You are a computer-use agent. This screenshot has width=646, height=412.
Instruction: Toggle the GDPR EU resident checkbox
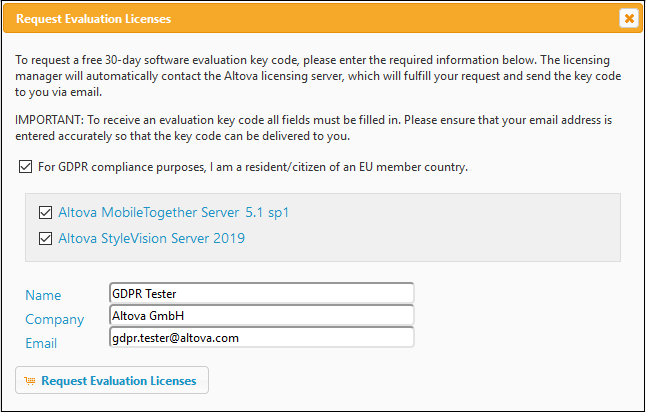[x=25, y=167]
